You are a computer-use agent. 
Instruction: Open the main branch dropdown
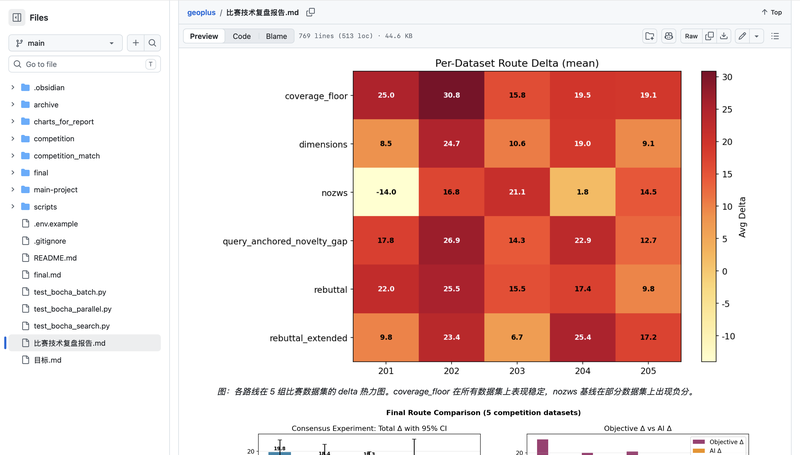[65, 43]
